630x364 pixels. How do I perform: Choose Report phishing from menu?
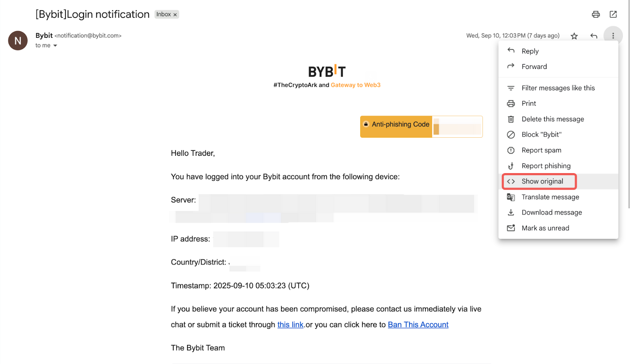[x=546, y=166]
